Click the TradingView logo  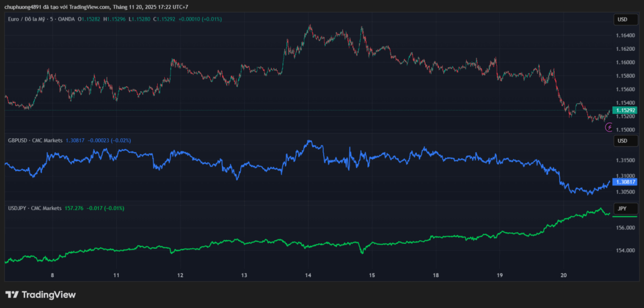40,295
